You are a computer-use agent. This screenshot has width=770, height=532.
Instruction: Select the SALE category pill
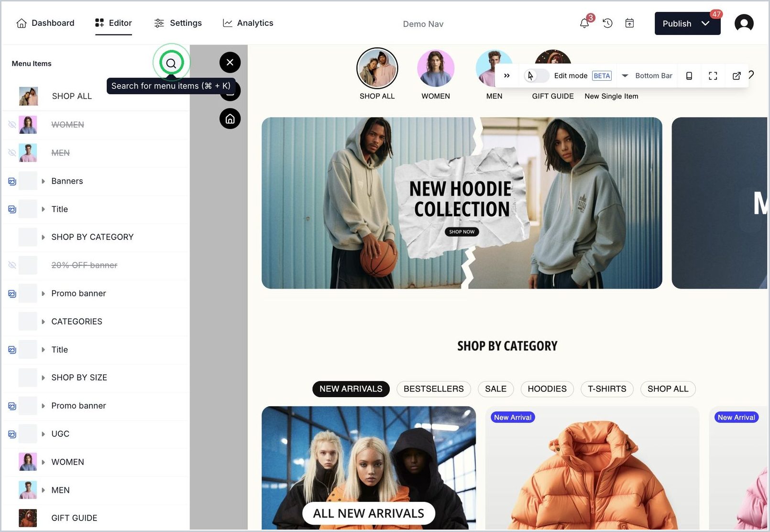click(495, 389)
